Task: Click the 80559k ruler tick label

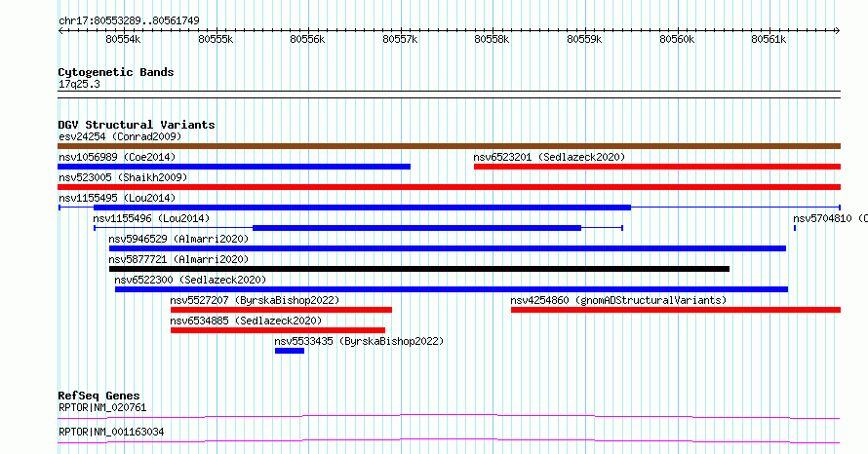Action: coord(584,39)
